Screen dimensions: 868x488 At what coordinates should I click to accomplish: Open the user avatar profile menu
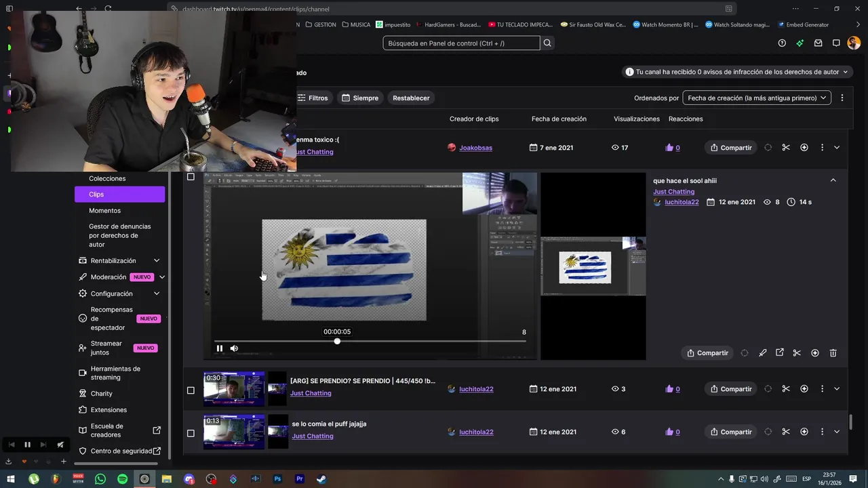854,43
